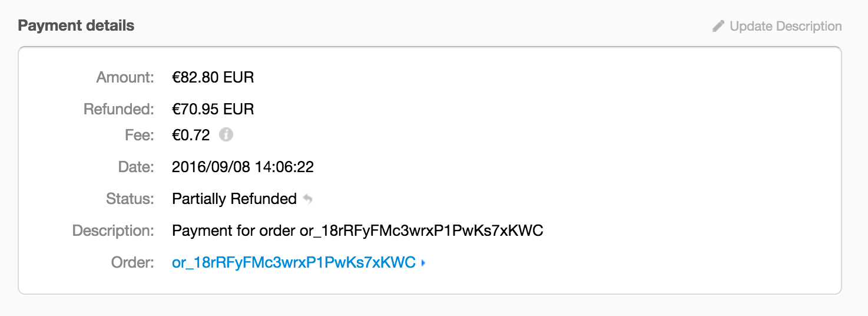868x316 pixels.
Task: Click the blue arrow after the order link
Action: point(423,263)
